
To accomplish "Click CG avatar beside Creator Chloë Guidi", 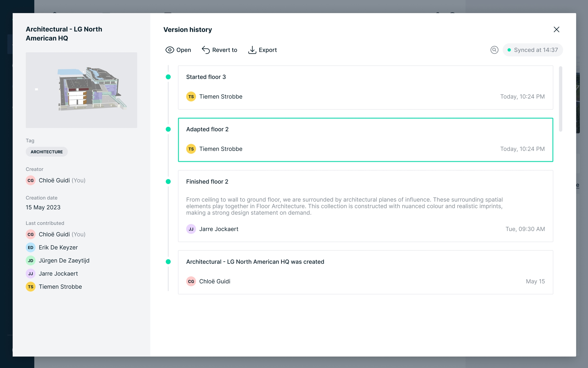I will point(31,180).
